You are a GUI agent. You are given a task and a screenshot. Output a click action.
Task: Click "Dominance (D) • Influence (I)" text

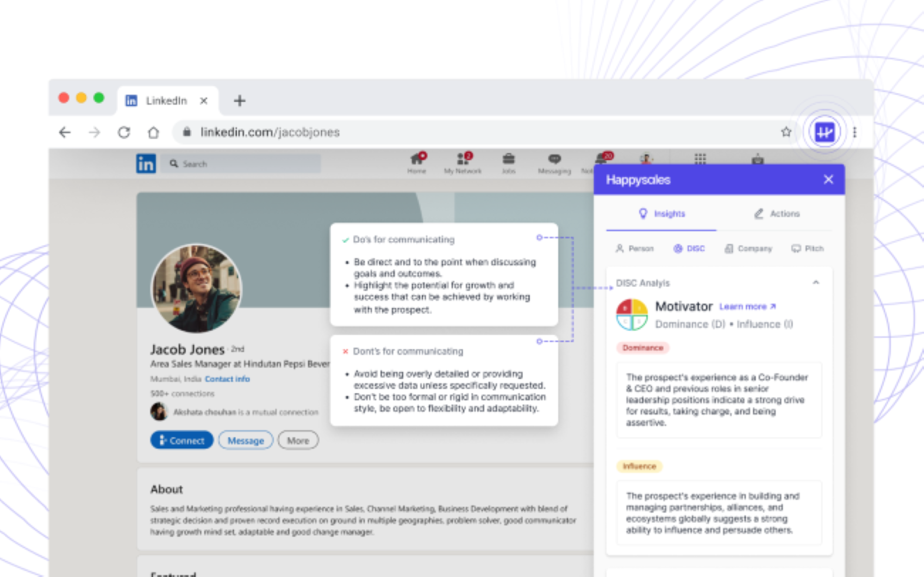pyautogui.click(x=724, y=324)
